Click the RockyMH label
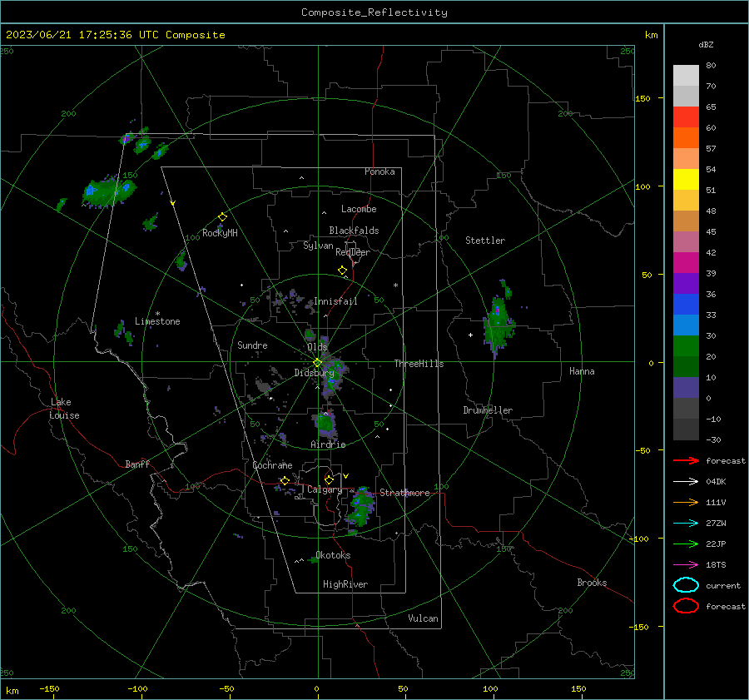The width and height of the screenshot is (749, 700). pyautogui.click(x=220, y=233)
